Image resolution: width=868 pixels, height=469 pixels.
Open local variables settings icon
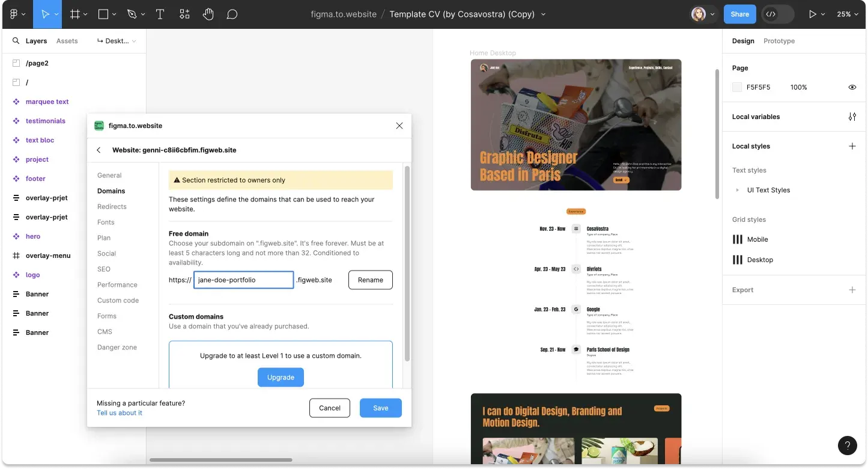pos(852,117)
